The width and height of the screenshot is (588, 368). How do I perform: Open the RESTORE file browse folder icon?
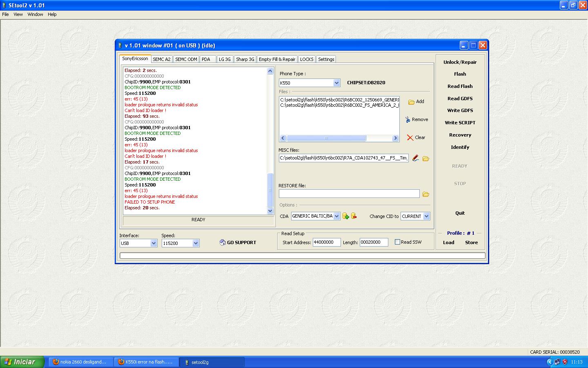pyautogui.click(x=425, y=194)
